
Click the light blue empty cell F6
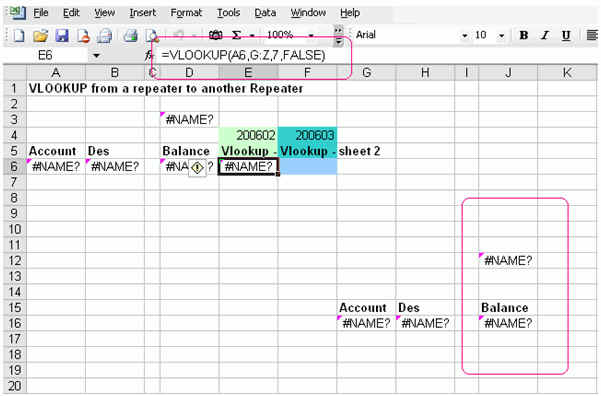(x=308, y=167)
